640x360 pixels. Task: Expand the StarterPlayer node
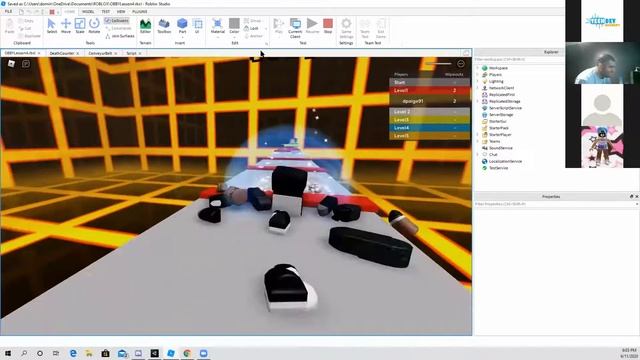(478, 134)
